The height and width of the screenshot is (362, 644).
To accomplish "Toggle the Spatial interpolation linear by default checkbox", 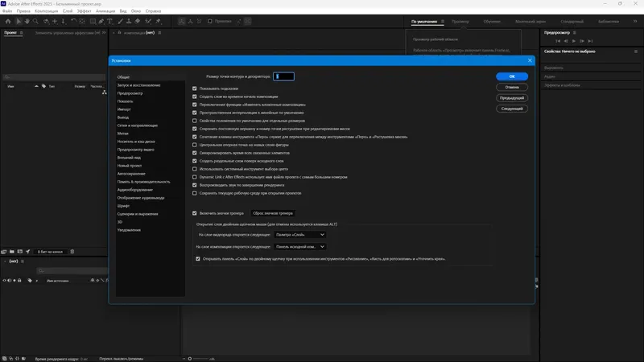I will pos(195,113).
